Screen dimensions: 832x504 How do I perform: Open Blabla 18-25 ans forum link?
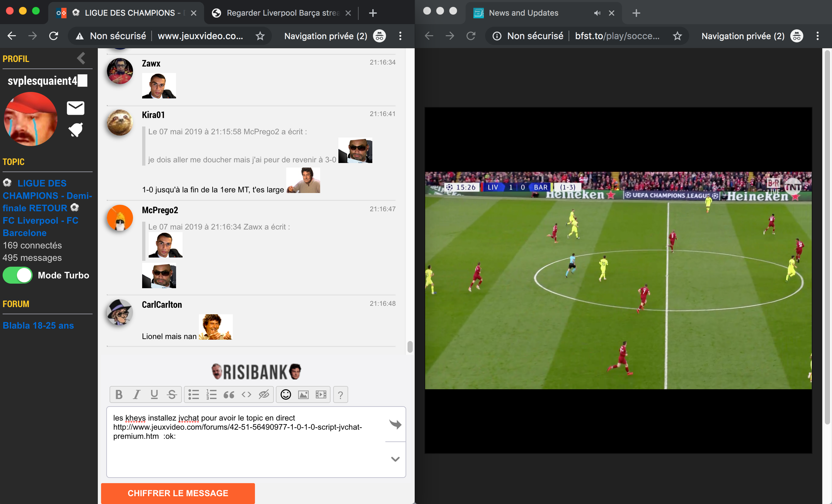coord(38,325)
